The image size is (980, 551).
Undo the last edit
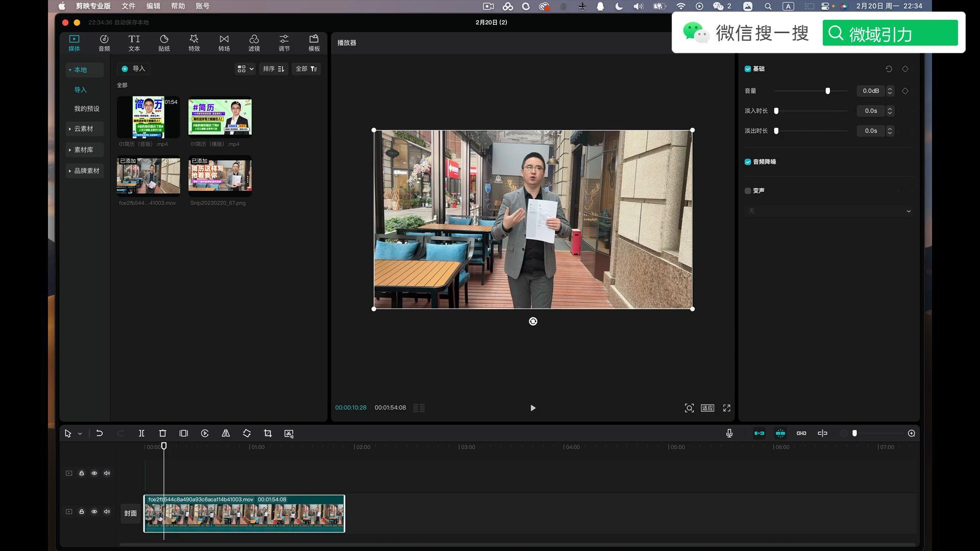[100, 434]
